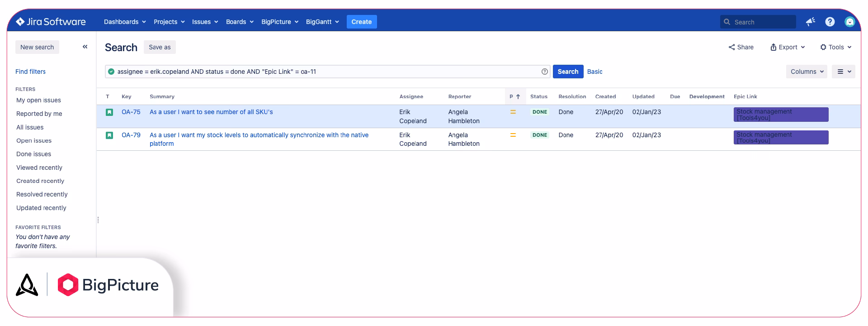Click the Stock management epic label for OA-75
The image size is (868, 326).
pos(780,115)
